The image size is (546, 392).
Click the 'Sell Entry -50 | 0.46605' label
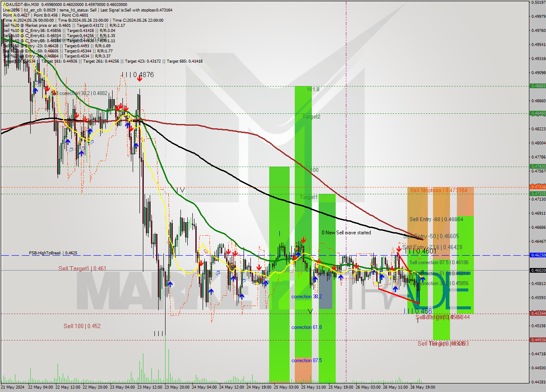coord(431,236)
